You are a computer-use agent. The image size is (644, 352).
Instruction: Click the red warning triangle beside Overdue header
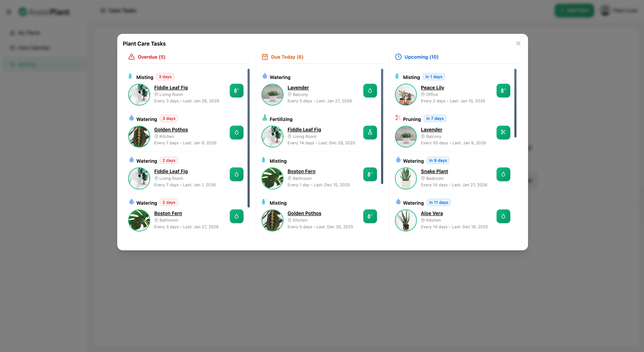coord(132,57)
